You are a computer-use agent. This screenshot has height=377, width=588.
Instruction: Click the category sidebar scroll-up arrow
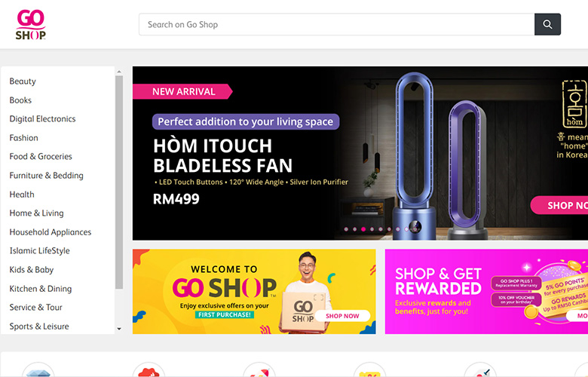119,72
